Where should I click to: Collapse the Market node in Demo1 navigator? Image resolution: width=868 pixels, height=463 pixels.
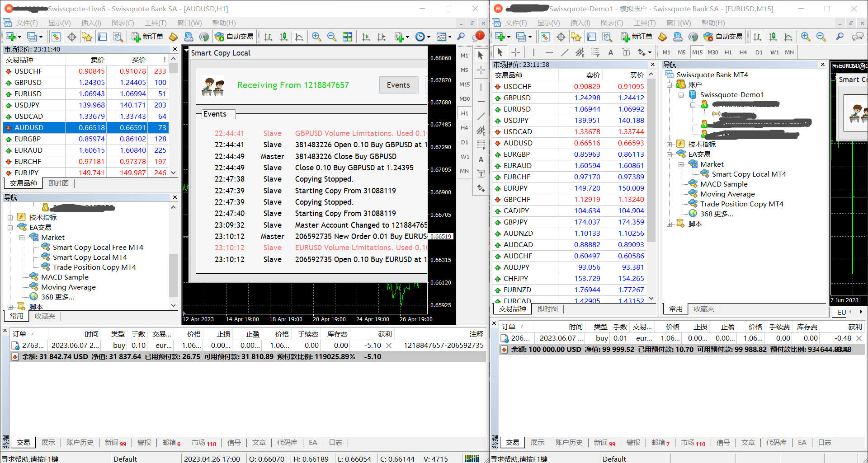click(x=681, y=164)
